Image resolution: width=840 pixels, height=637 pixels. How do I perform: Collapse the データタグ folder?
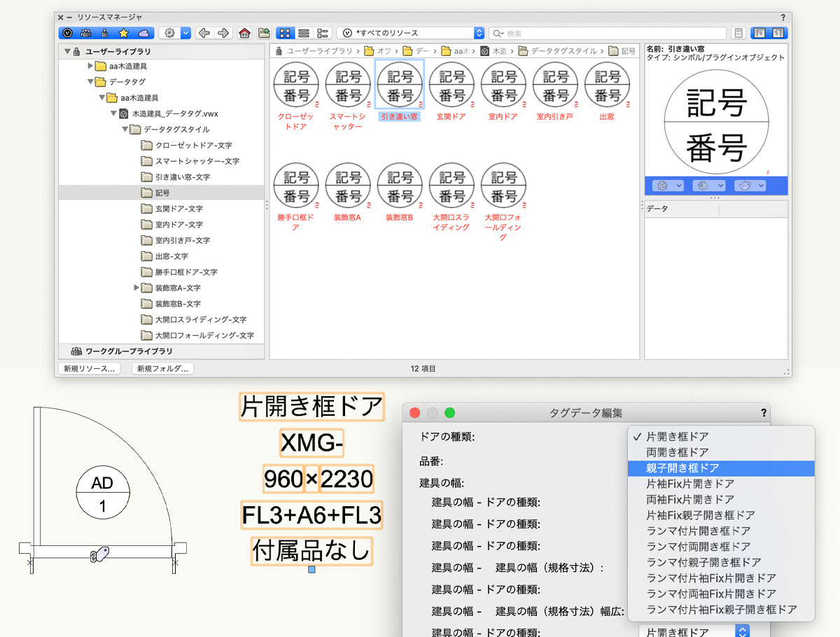tap(90, 82)
